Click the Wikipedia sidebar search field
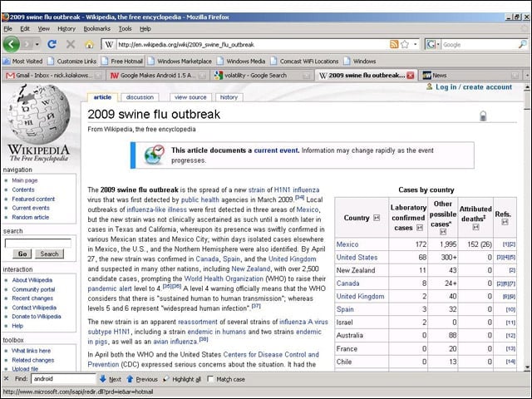The image size is (532, 399). [x=38, y=243]
